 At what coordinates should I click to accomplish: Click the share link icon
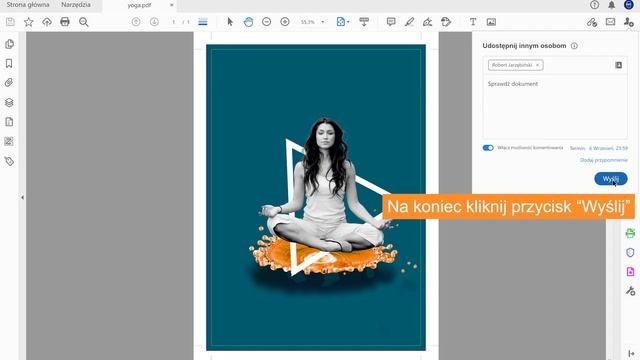click(592, 22)
